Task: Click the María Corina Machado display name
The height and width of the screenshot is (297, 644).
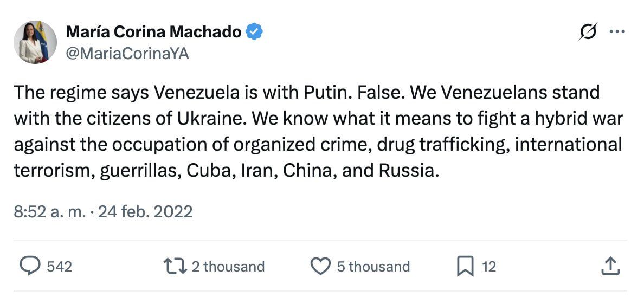Action: pyautogui.click(x=153, y=33)
